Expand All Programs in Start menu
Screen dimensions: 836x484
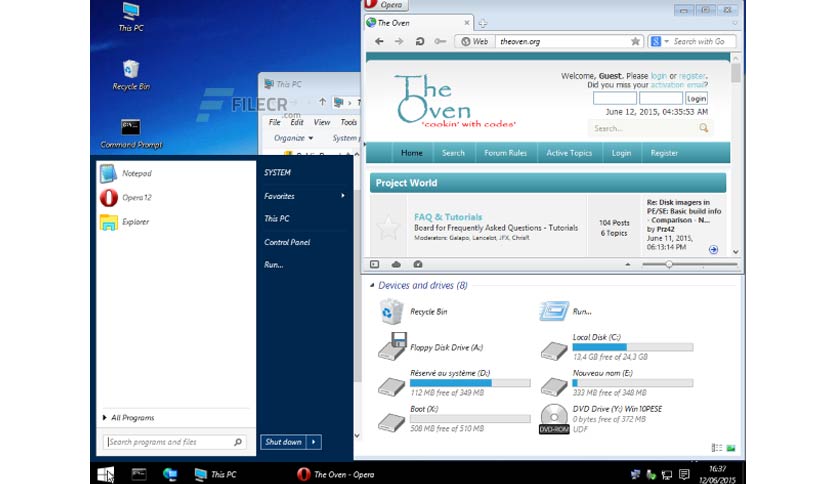128,418
